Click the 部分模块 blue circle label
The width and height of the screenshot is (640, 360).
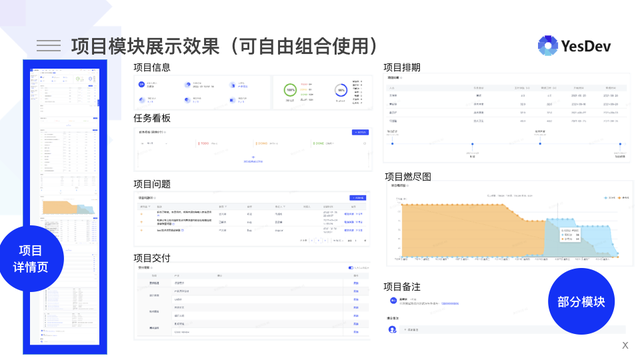[581, 302]
